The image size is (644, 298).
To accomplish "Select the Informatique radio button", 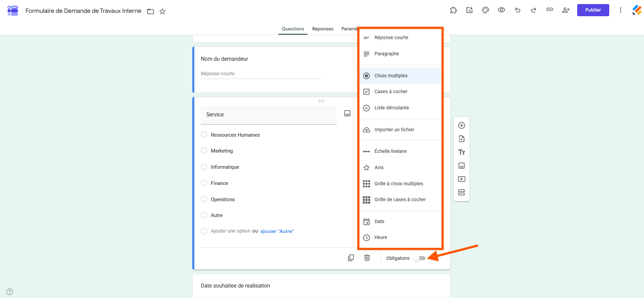I will 204,167.
